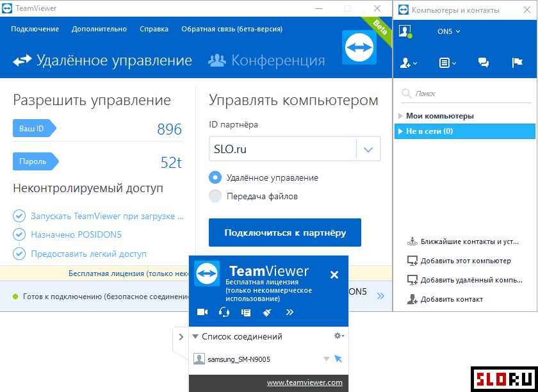Open the Справка menu
Screen dimensions: 538x392
point(154,29)
